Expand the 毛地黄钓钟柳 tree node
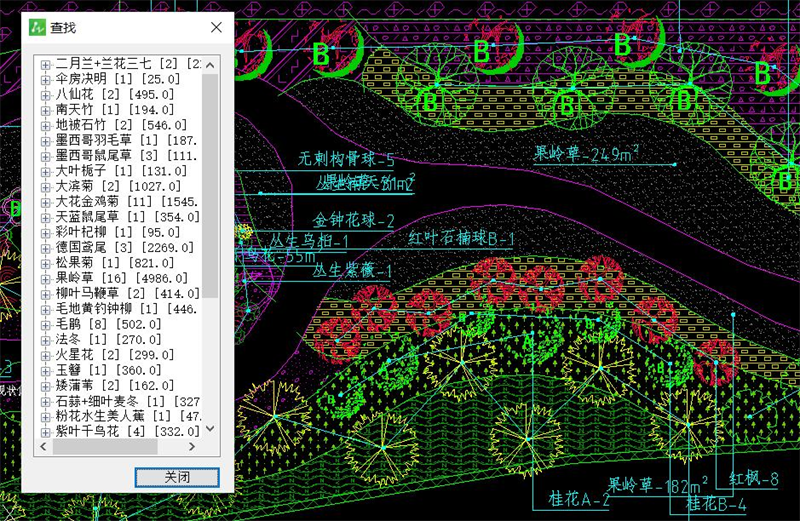Image resolution: width=800 pixels, height=521 pixels. (x=46, y=310)
